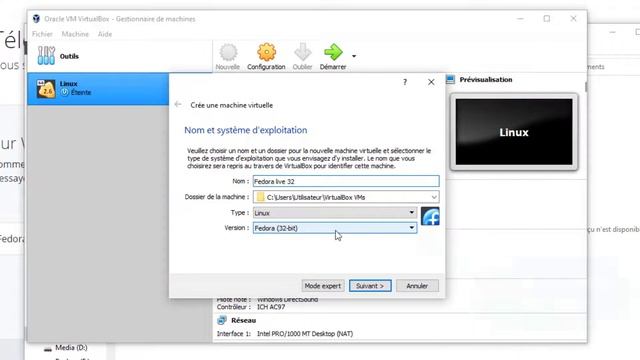Click the Réseau section header
The image size is (640, 360).
click(244, 320)
